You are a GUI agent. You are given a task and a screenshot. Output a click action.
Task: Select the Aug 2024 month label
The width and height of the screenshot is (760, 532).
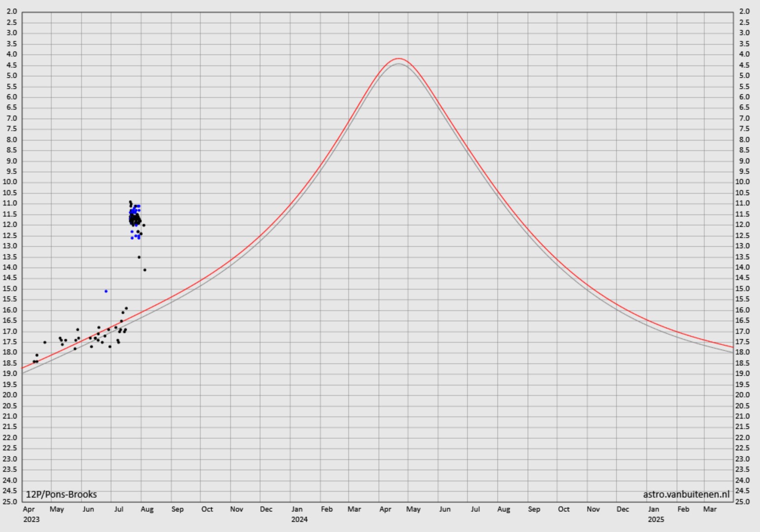click(x=504, y=509)
